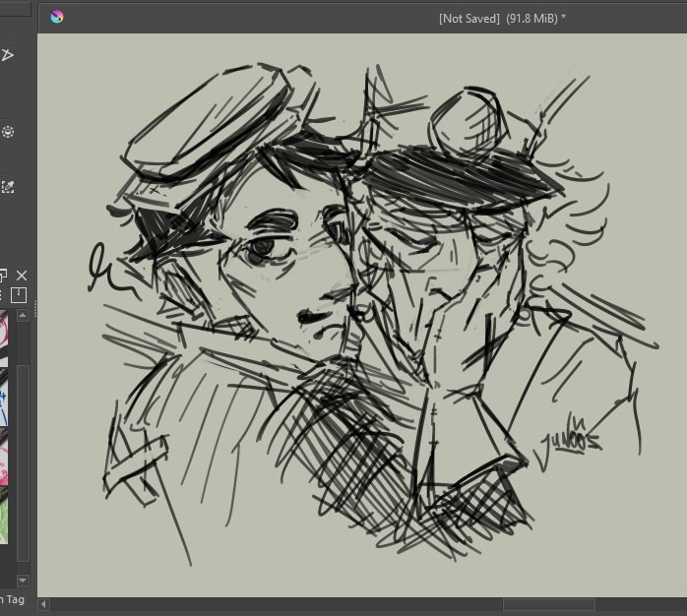Select the Polygon tool
687x616 pixels.
pos(7,55)
